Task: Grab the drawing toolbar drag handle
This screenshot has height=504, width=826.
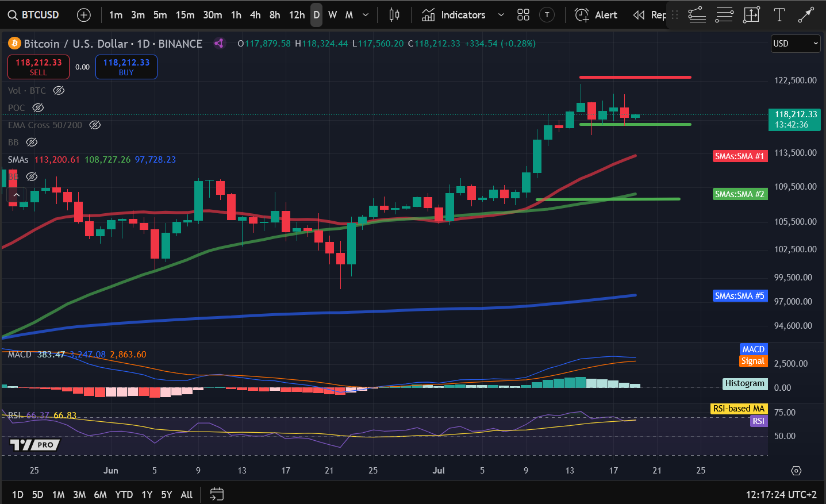Action: pyautogui.click(x=675, y=15)
